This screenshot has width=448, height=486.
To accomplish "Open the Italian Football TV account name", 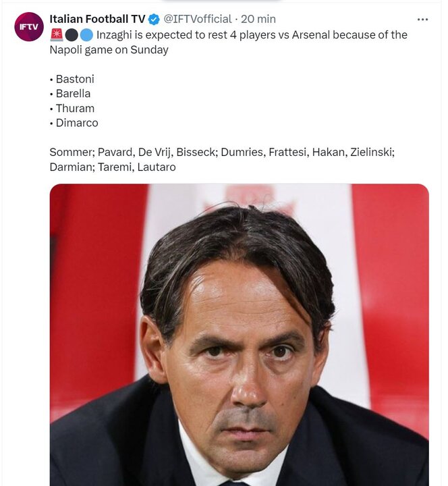I will [97, 19].
